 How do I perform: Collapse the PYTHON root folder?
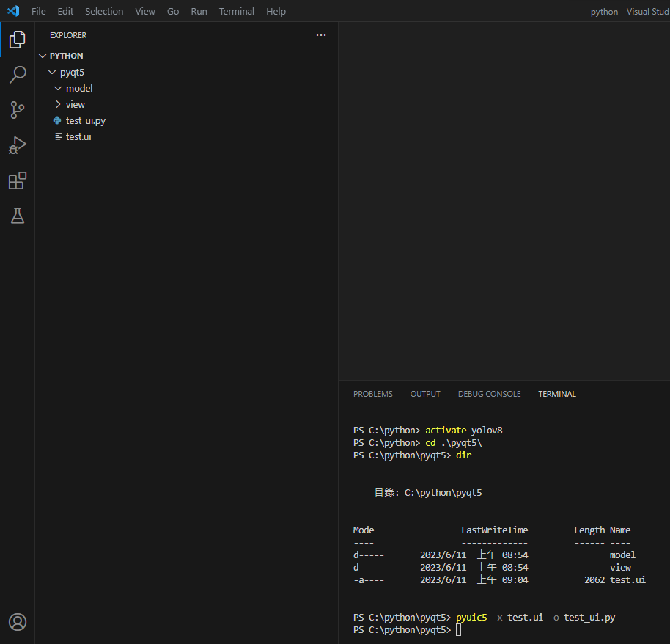[x=66, y=56]
